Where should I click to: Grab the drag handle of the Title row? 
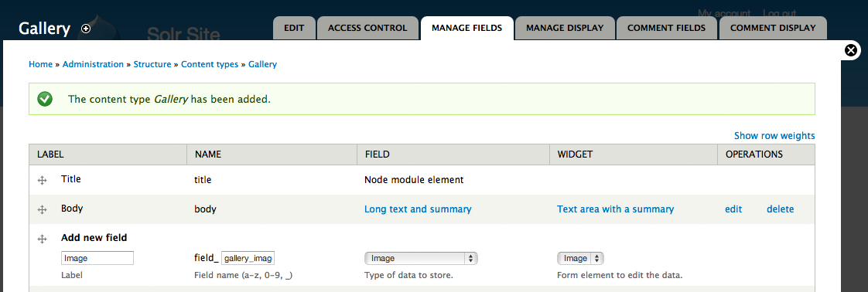(42, 180)
